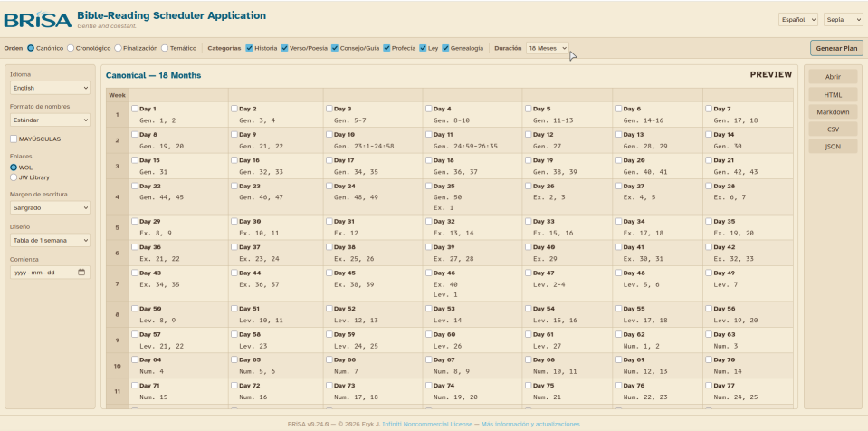The width and height of the screenshot is (868, 431).
Task: Export the plan as CSV
Action: pos(833,129)
